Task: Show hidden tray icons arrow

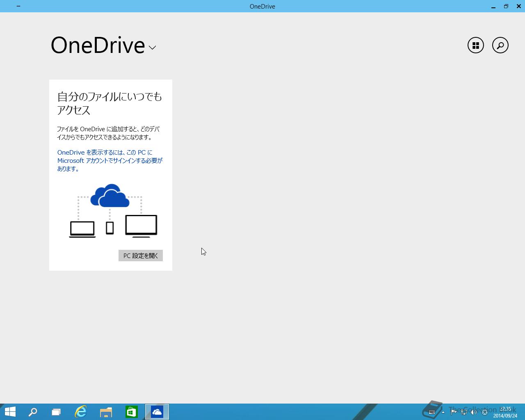Action: pyautogui.click(x=443, y=412)
